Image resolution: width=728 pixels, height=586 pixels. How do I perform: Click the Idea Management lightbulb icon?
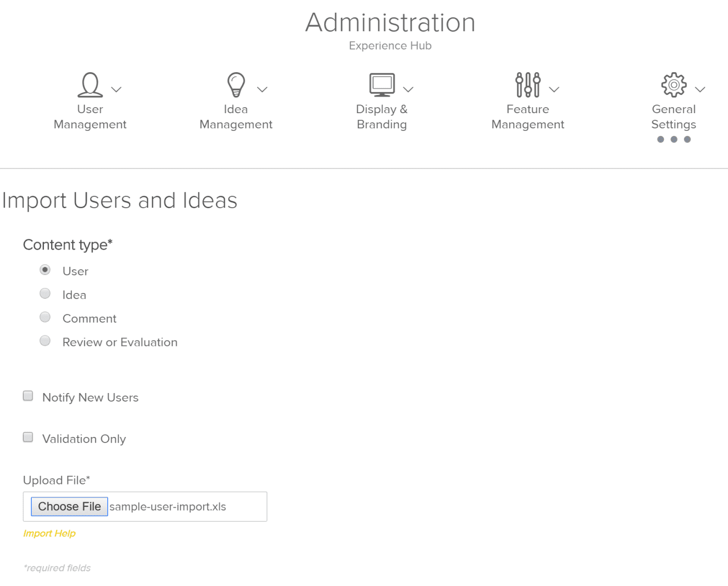236,84
